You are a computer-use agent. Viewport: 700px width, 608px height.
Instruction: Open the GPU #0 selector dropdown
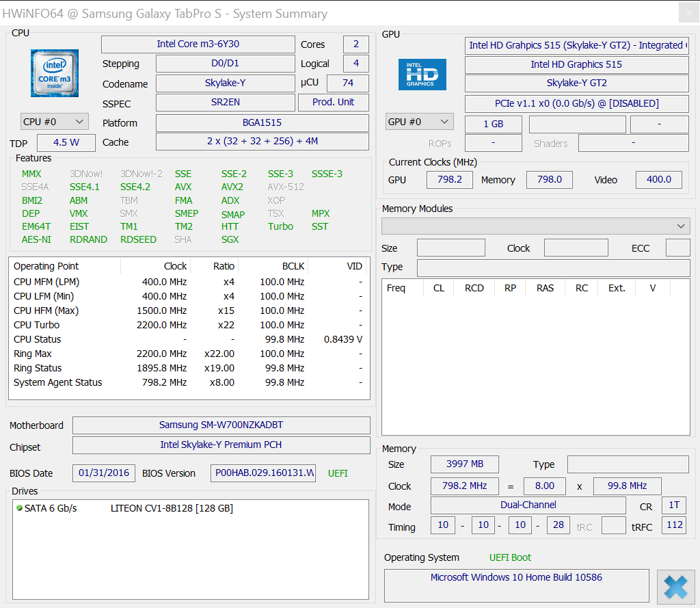coord(419,122)
